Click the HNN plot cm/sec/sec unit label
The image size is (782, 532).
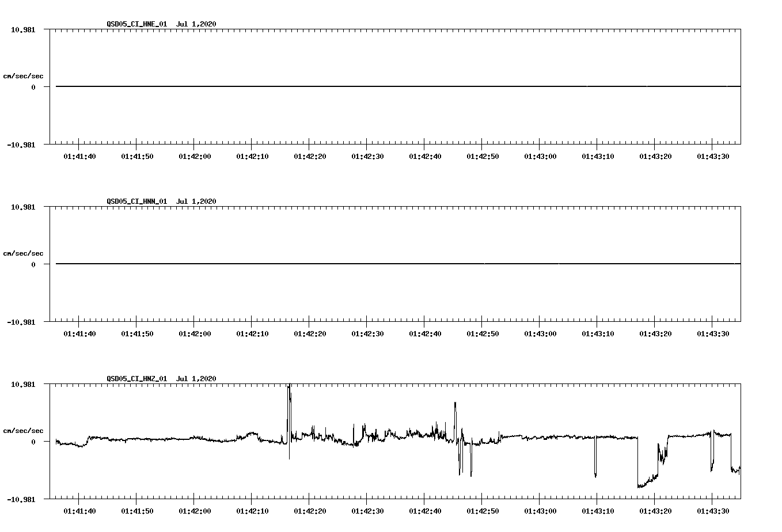[x=23, y=253]
